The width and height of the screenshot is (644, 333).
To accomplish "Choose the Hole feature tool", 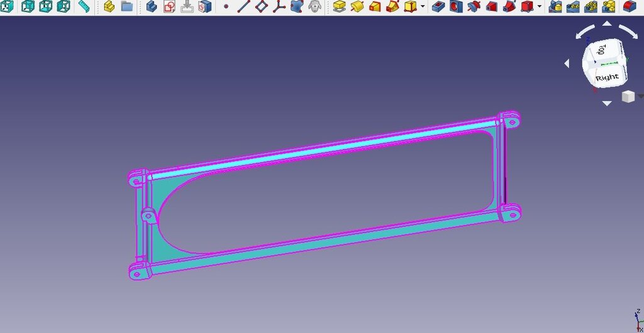I will tap(457, 7).
